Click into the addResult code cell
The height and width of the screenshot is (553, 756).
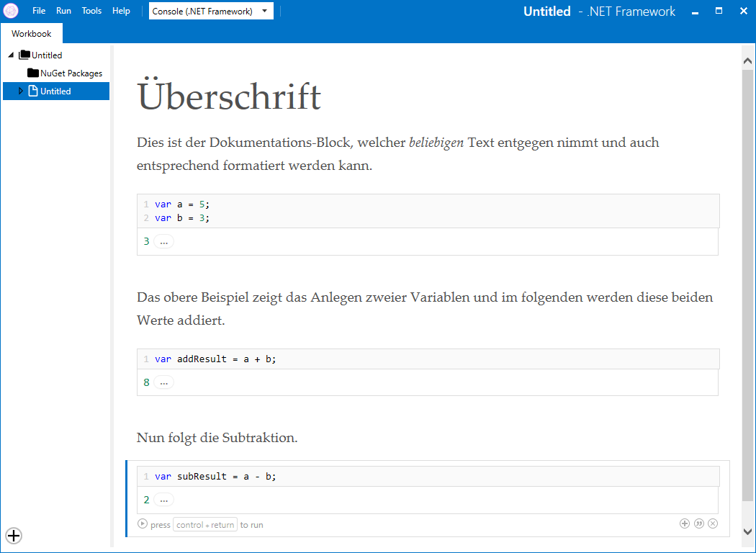point(432,359)
